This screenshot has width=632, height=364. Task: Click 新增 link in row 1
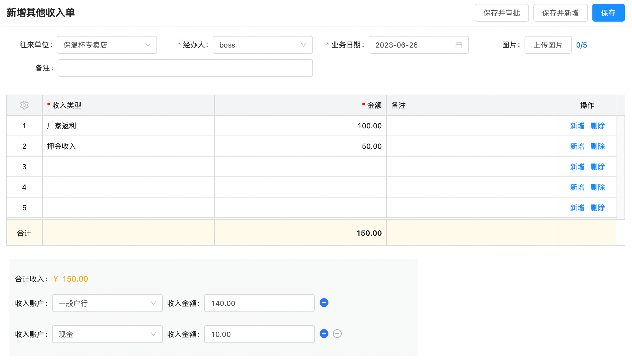click(577, 126)
